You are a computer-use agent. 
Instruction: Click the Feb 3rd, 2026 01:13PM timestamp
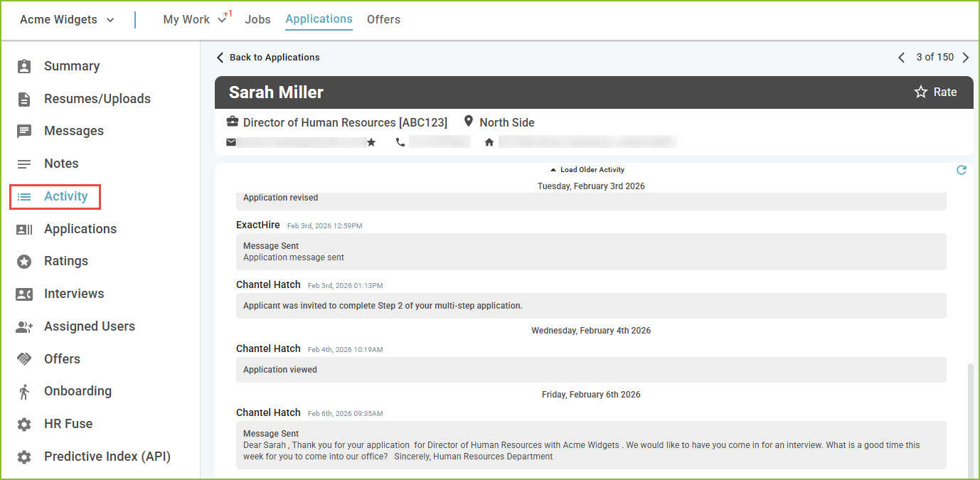[x=346, y=286]
